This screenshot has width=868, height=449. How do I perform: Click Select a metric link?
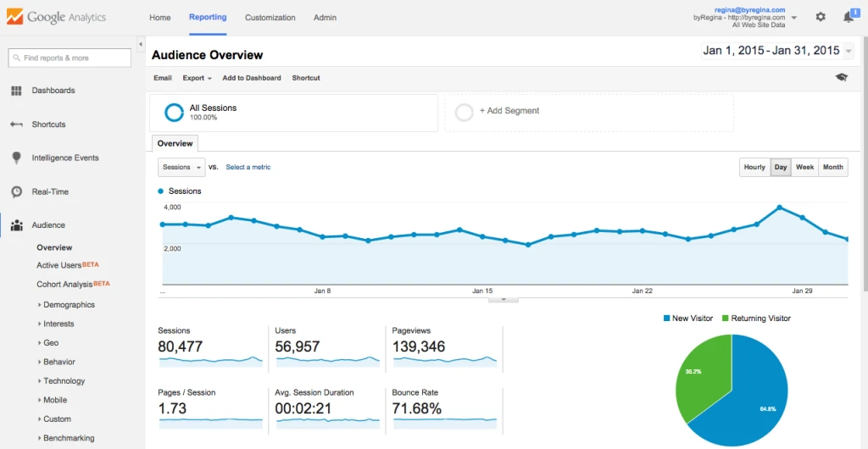click(x=248, y=167)
